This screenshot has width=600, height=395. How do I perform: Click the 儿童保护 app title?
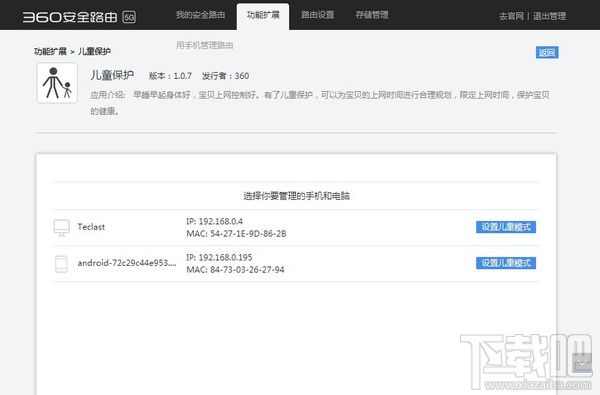click(112, 75)
